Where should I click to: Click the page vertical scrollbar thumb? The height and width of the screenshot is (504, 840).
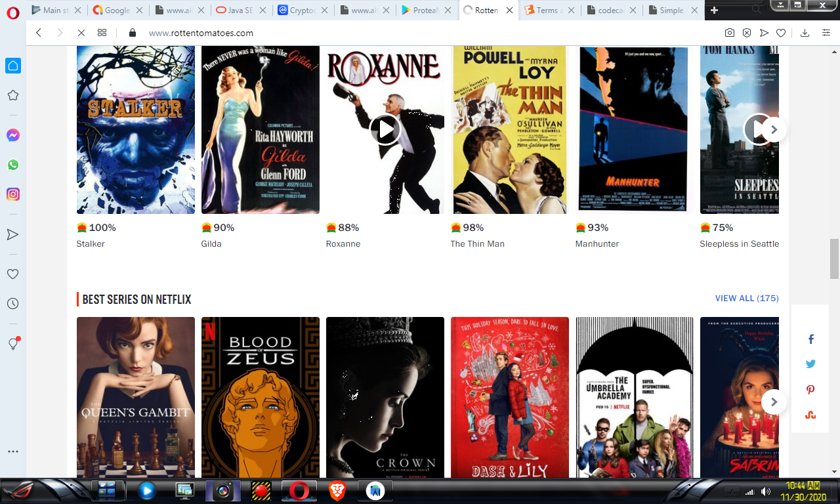[x=834, y=259]
